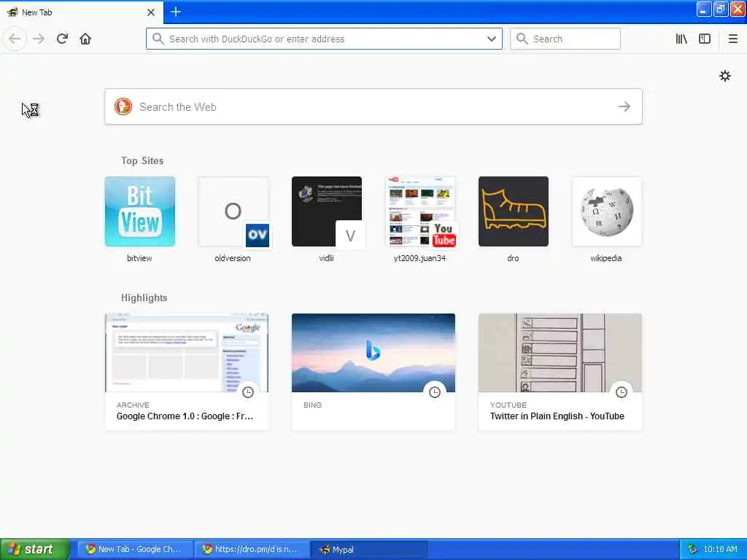The image size is (747, 560).
Task: Focus the toolbar Search box
Action: [x=565, y=39]
